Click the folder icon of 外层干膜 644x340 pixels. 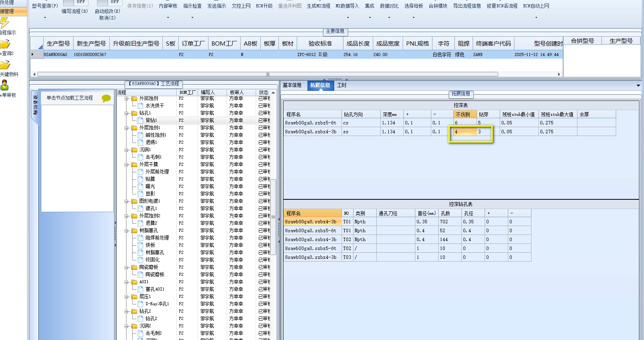click(x=135, y=165)
